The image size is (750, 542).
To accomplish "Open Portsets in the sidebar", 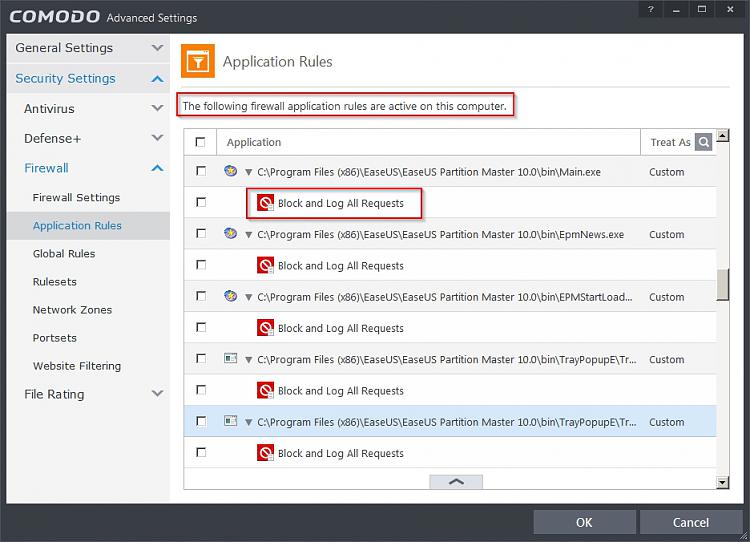I will coord(55,338).
